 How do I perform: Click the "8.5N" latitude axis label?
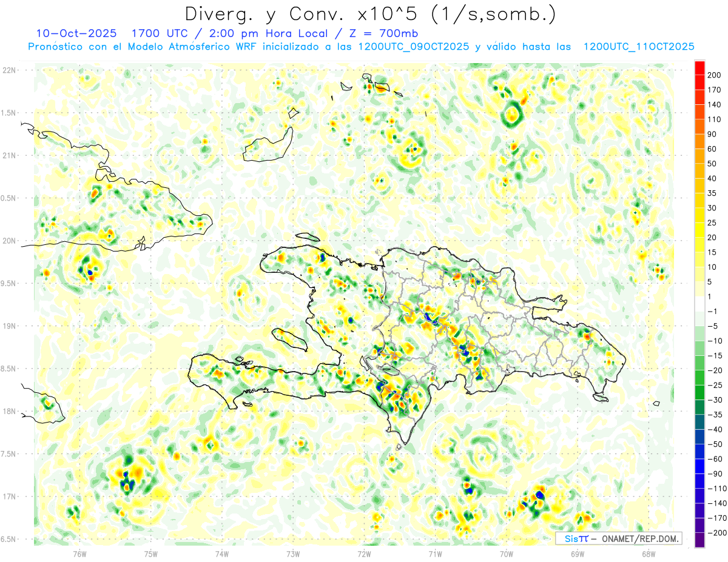(8, 369)
